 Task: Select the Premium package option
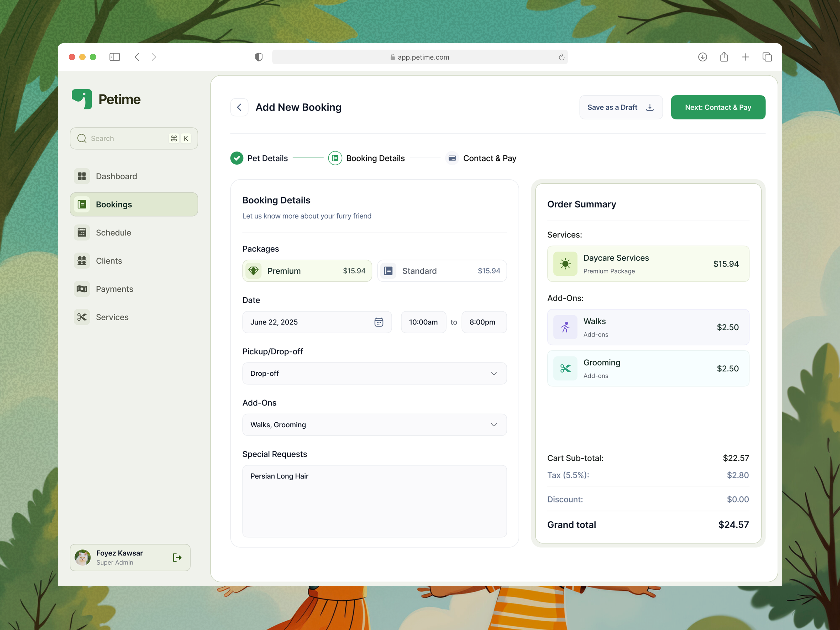pos(307,271)
